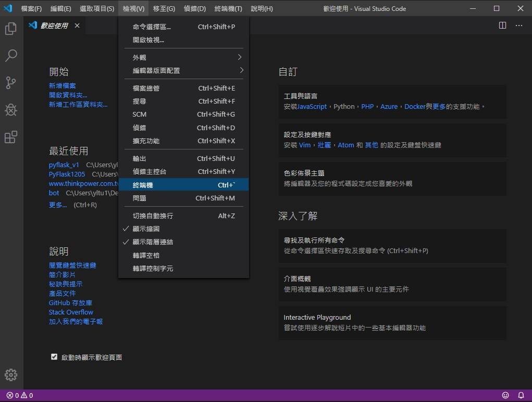Screen dimensions: 532x402
Task: Open recent project pyflask_v1
Action: point(64,165)
